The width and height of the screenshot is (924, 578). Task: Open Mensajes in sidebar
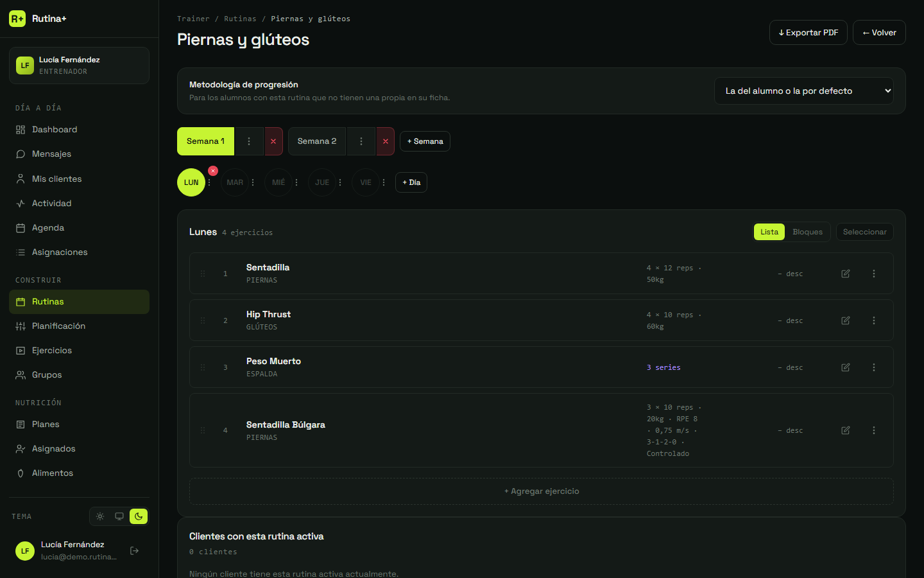coord(79,154)
